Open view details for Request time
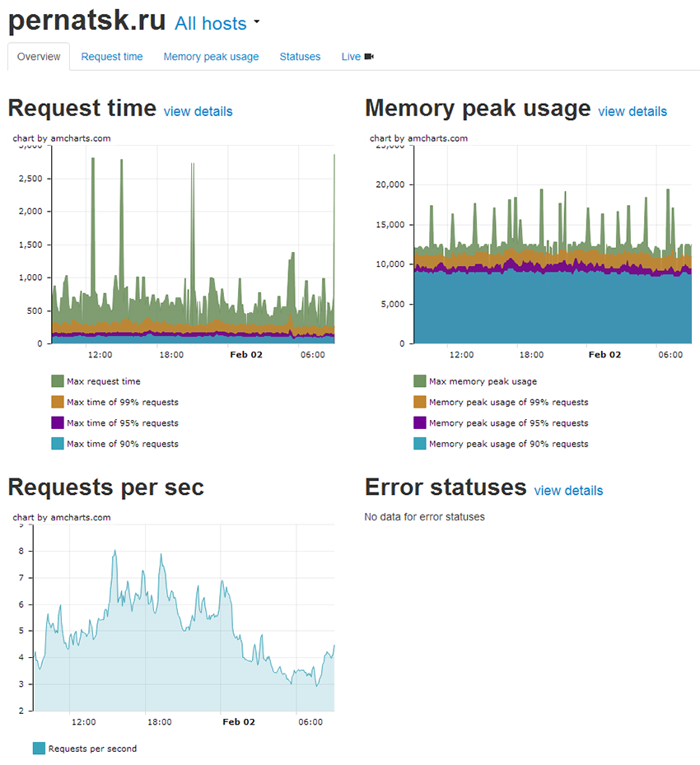The width and height of the screenshot is (700, 765). (x=198, y=112)
